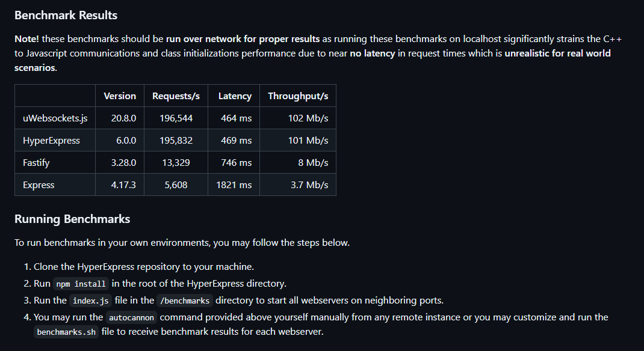Screen dimensions: 644x351
Task: Click the Fastify row label
Action: point(36,162)
